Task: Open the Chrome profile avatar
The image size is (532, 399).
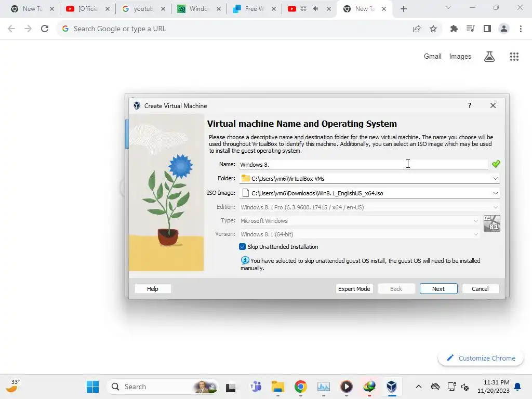Action: pyautogui.click(x=504, y=29)
